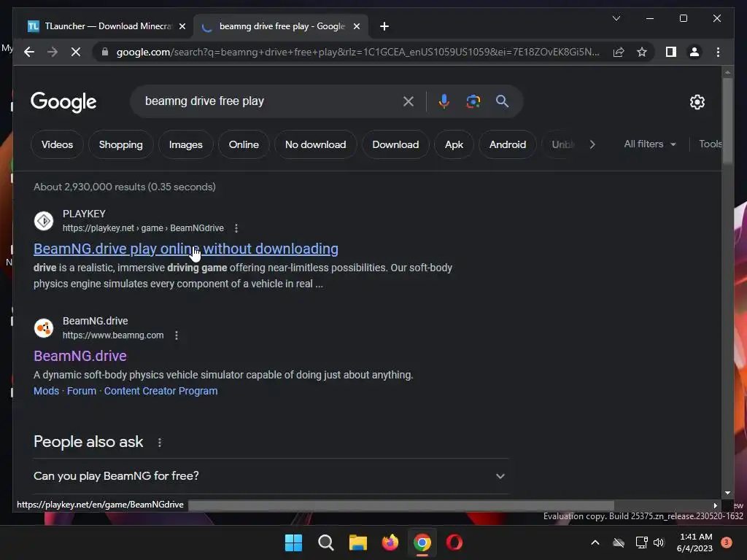
Task: Go back with the browser back arrow
Action: 29,52
